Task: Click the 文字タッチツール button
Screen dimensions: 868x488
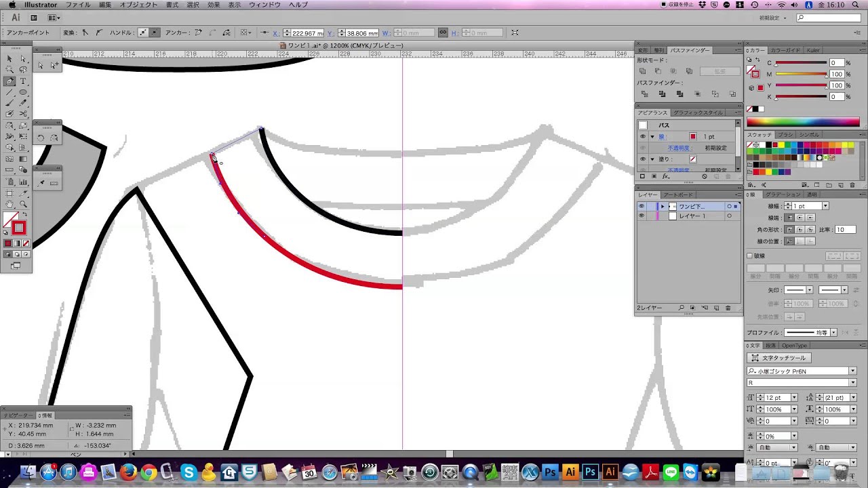Action: pos(778,358)
